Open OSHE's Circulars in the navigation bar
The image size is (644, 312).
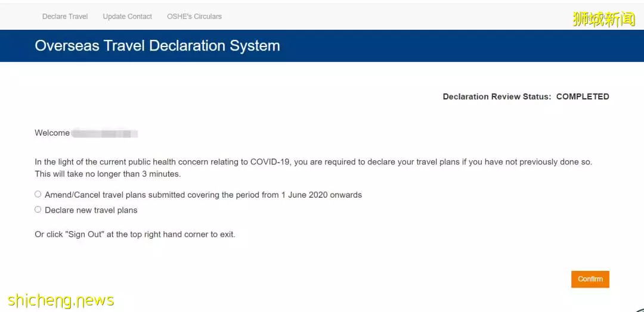pos(194,17)
